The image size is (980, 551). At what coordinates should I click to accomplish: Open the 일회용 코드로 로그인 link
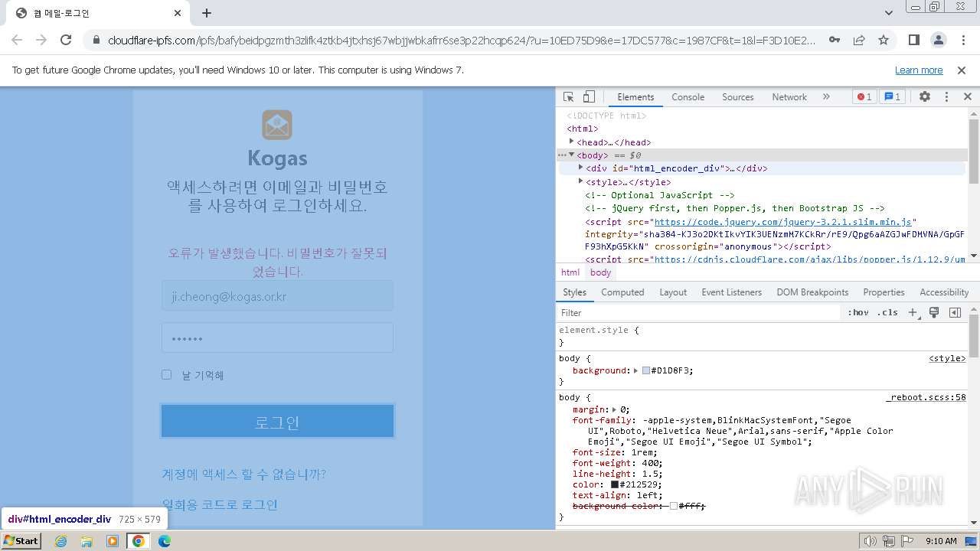(x=220, y=505)
